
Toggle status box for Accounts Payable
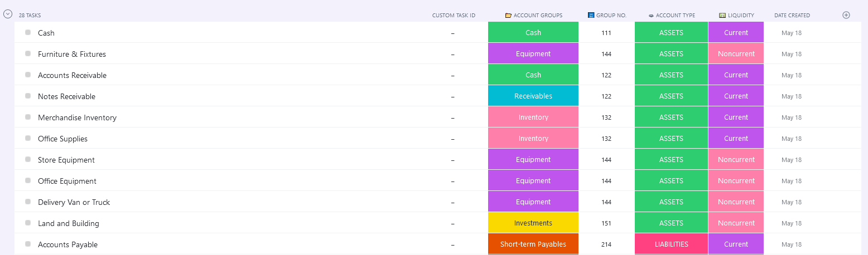pyautogui.click(x=28, y=244)
